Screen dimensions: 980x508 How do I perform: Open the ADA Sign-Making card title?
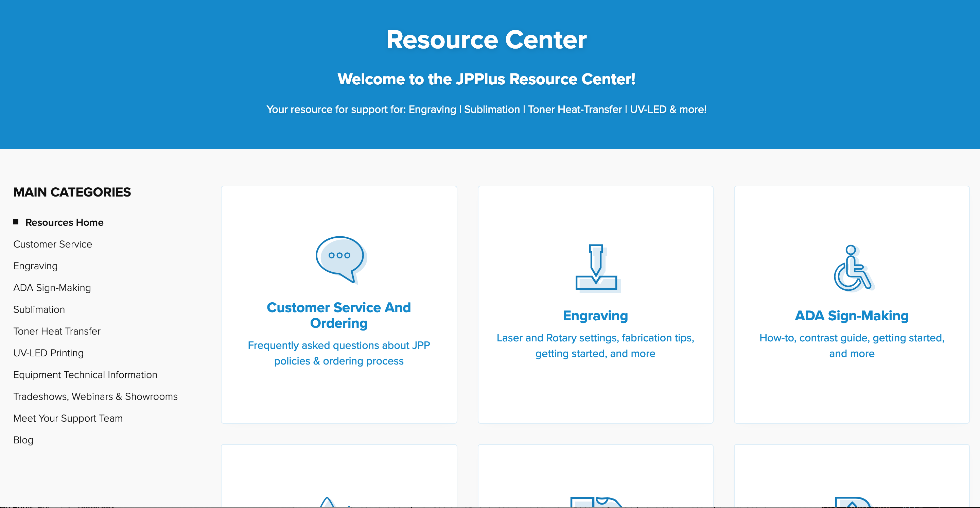(852, 316)
